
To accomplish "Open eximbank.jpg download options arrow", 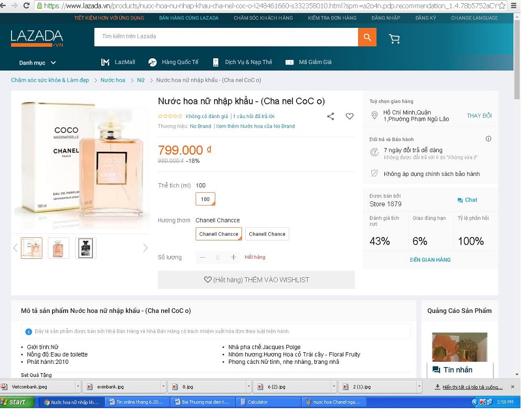I will pos(163,386).
